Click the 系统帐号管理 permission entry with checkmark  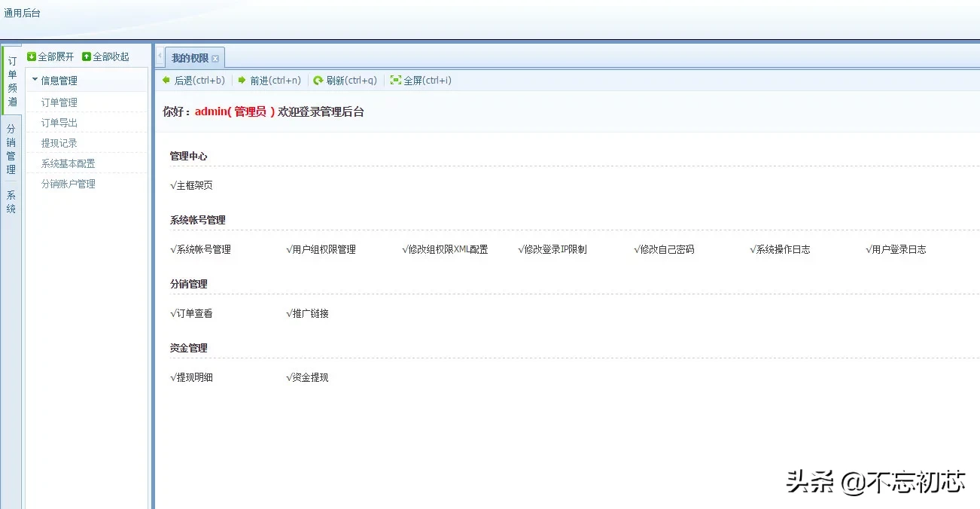coord(201,249)
